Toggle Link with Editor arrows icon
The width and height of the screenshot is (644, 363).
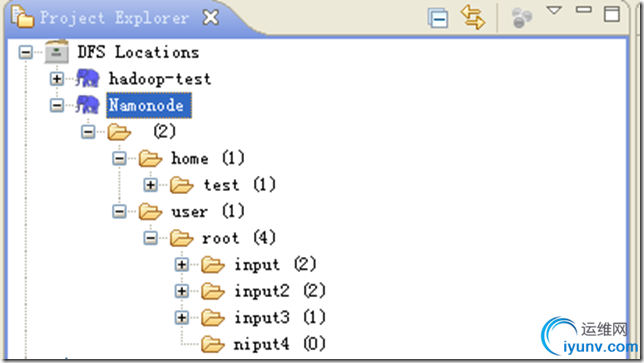coord(473,17)
